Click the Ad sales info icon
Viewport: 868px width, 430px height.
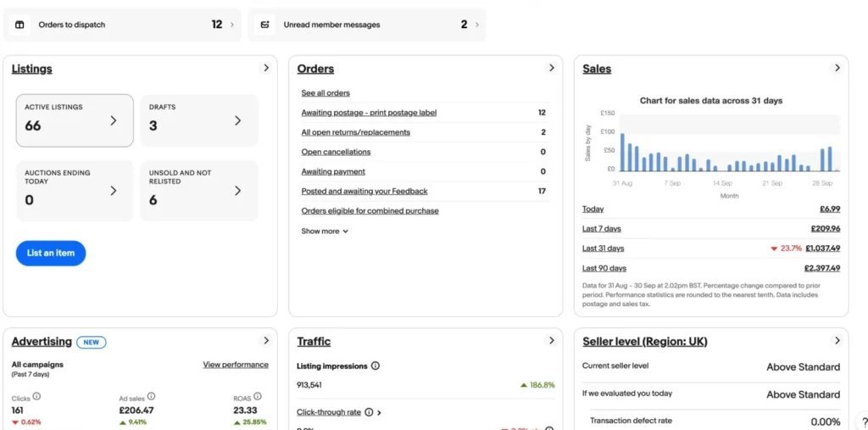click(x=151, y=396)
